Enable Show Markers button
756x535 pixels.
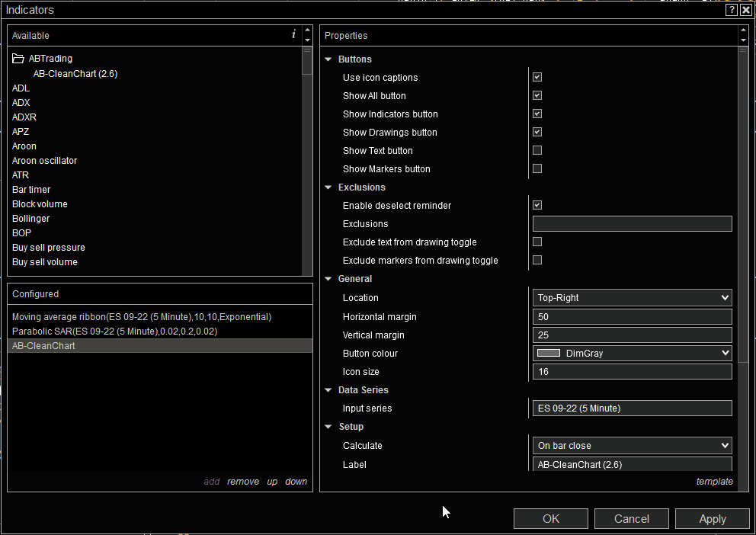pos(537,168)
